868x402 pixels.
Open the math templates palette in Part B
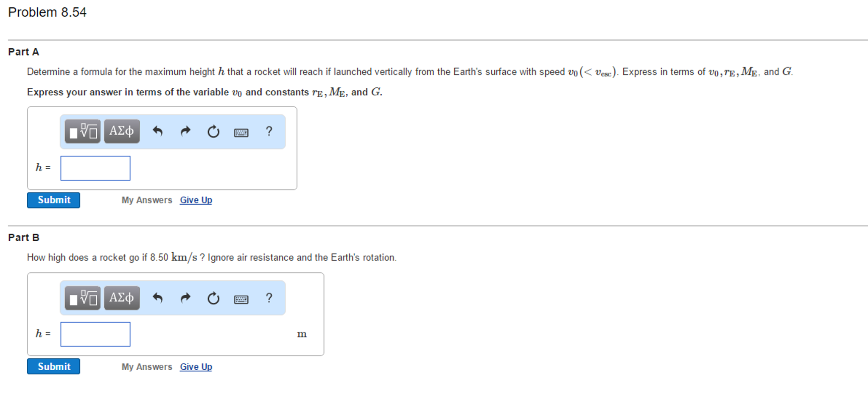(82, 298)
